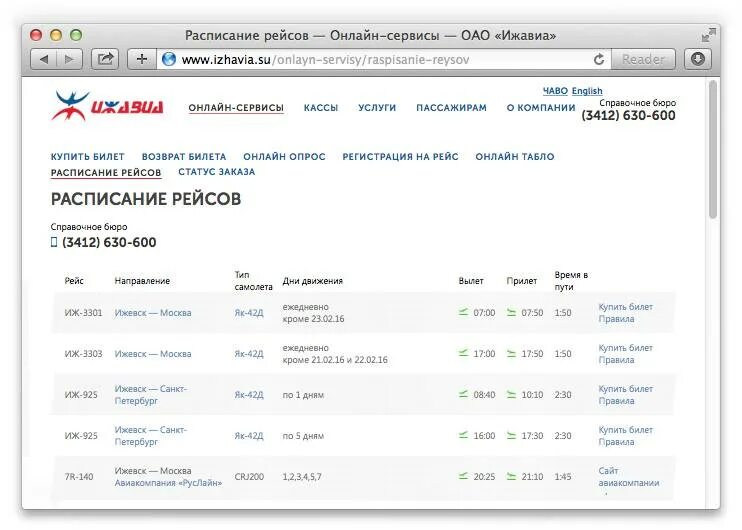Image resolution: width=742 pixels, height=530 pixels.
Task: Reload page with refresh arrow icon
Action: tap(599, 59)
